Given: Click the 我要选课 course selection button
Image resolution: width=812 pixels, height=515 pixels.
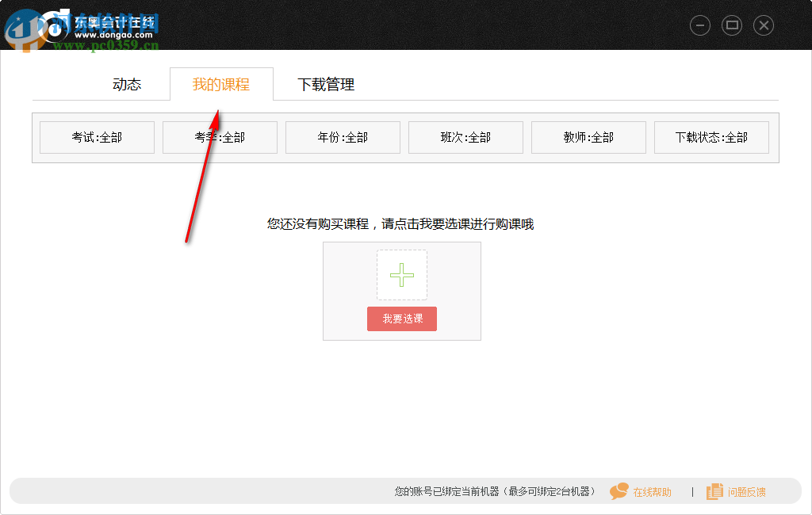Looking at the screenshot, I should coord(401,319).
